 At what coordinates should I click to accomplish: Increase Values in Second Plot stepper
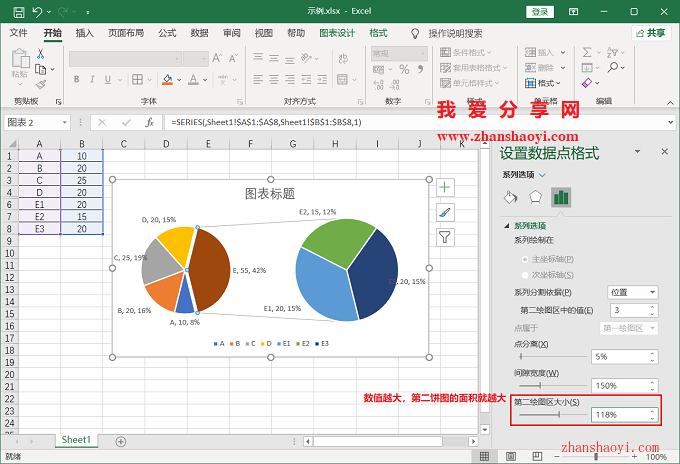[653, 307]
